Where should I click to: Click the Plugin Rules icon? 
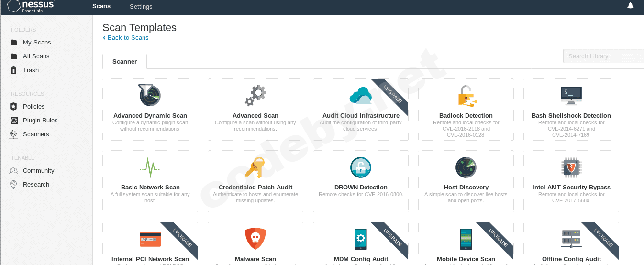click(14, 121)
